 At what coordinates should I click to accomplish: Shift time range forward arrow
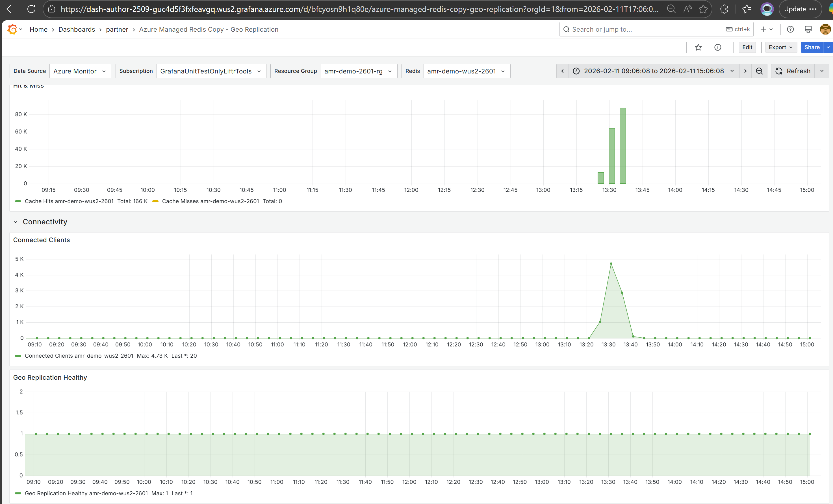click(745, 71)
